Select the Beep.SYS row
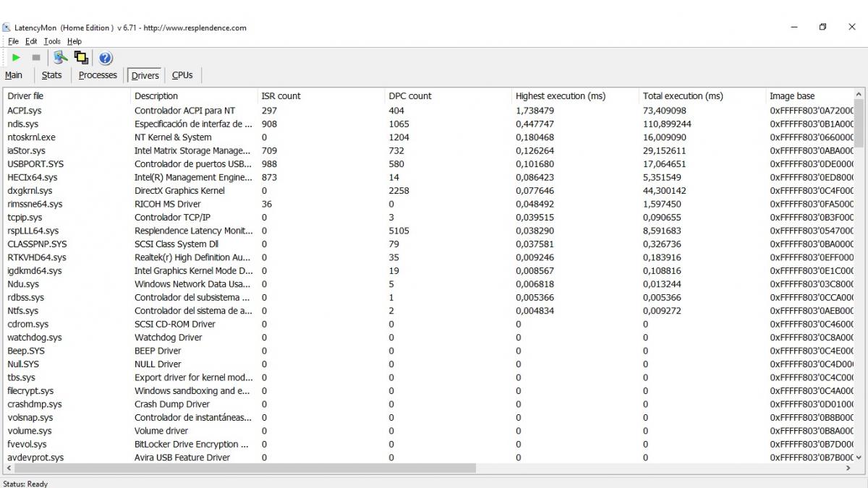The width and height of the screenshot is (868, 488). 429,351
